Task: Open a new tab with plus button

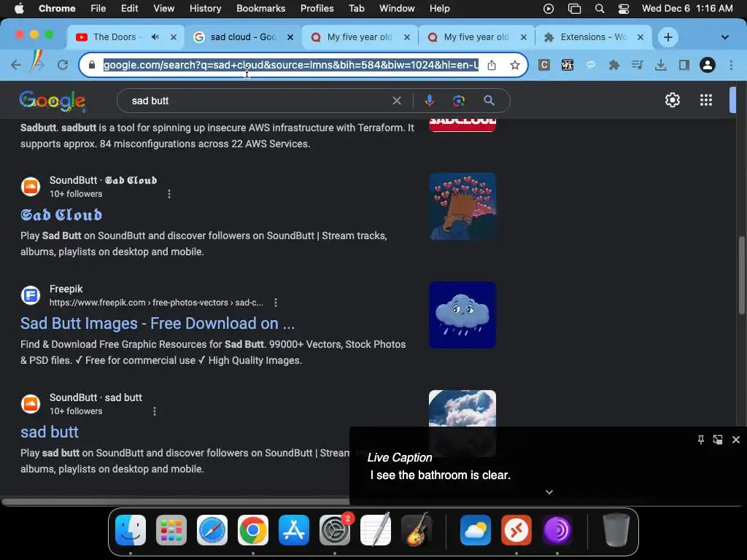Action: 668,37
